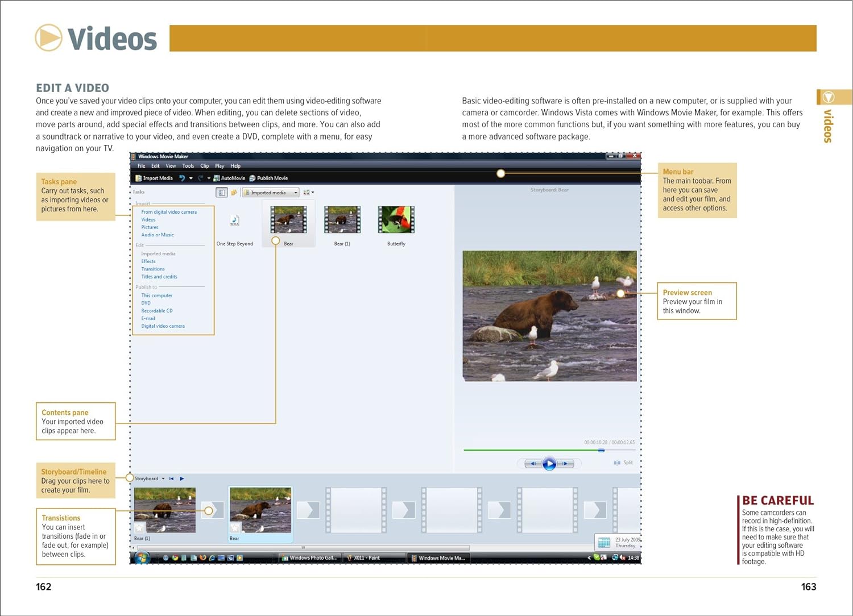
Task: Click 'Digital video camera' under Publish to
Action: [x=163, y=326]
